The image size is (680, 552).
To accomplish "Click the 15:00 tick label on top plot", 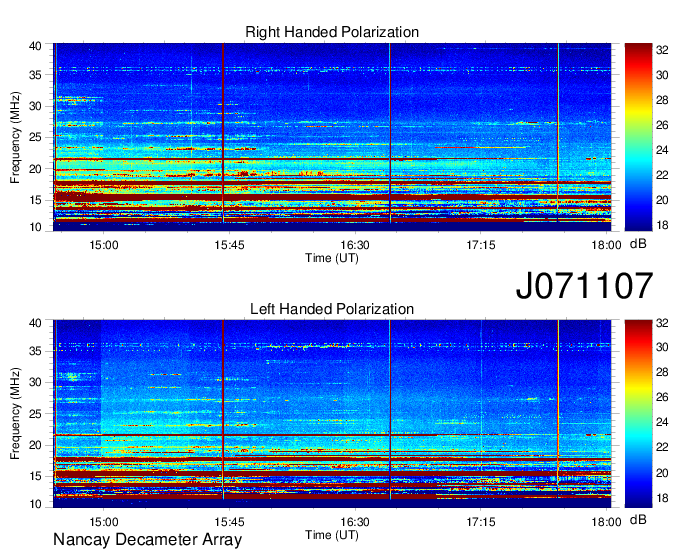I will (104, 245).
